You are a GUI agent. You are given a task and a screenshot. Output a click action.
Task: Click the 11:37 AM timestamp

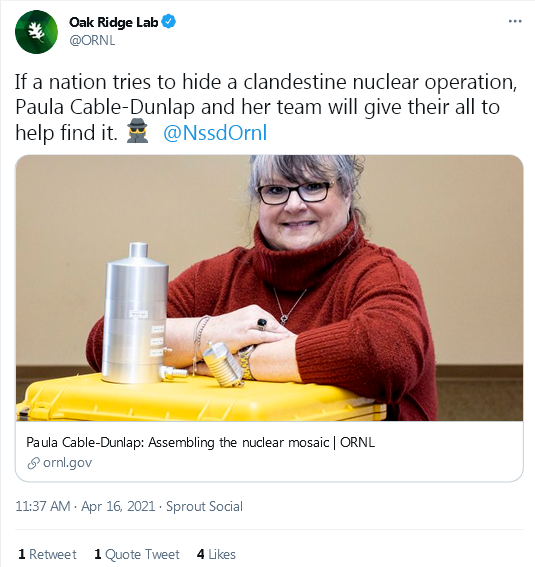pos(43,506)
